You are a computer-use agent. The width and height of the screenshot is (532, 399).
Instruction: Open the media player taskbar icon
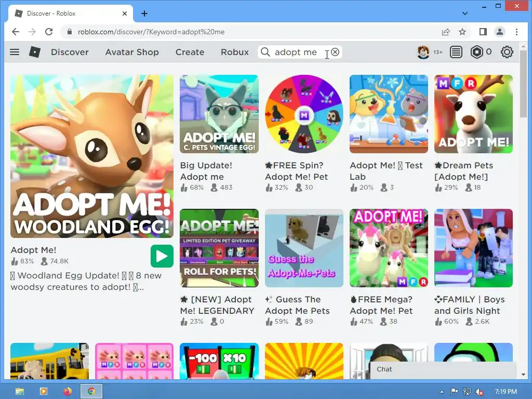44,391
